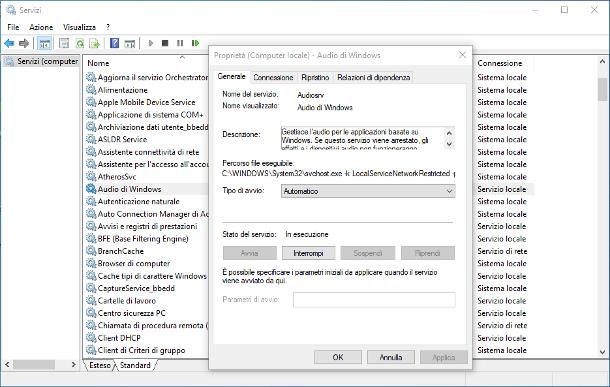Open the Visualizza menu
The height and width of the screenshot is (387, 610).
pyautogui.click(x=79, y=27)
